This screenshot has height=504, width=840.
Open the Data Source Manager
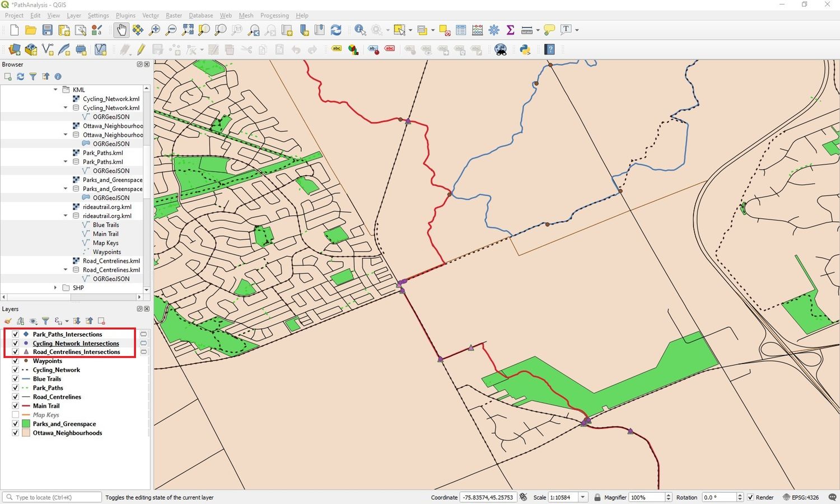coord(15,50)
